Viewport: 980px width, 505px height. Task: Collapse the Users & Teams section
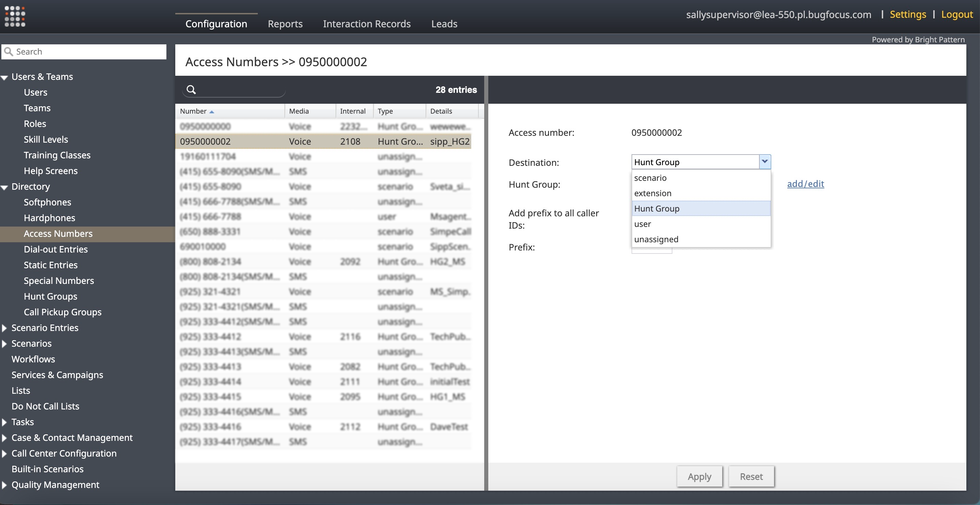tap(4, 77)
